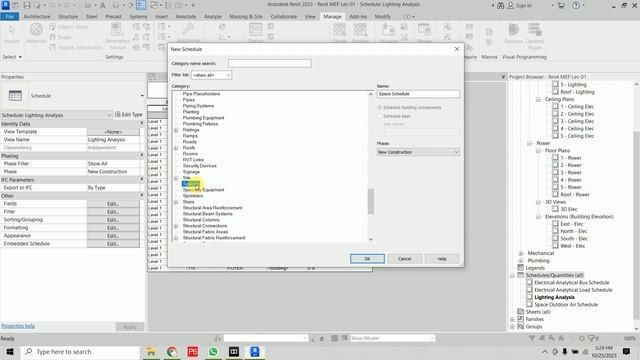
Task: Select Schedule building components radio button
Action: (x=380, y=107)
